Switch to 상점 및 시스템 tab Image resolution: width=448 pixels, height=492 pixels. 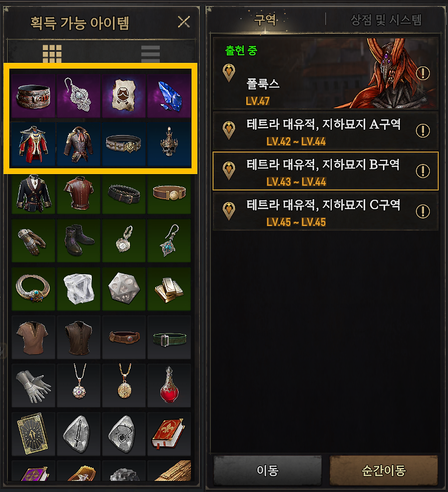[x=386, y=20]
